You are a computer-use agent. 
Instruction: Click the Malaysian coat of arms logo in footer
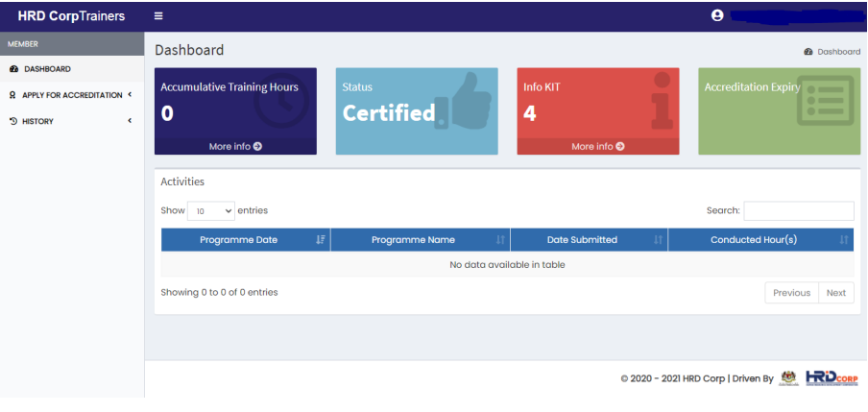[788, 378]
